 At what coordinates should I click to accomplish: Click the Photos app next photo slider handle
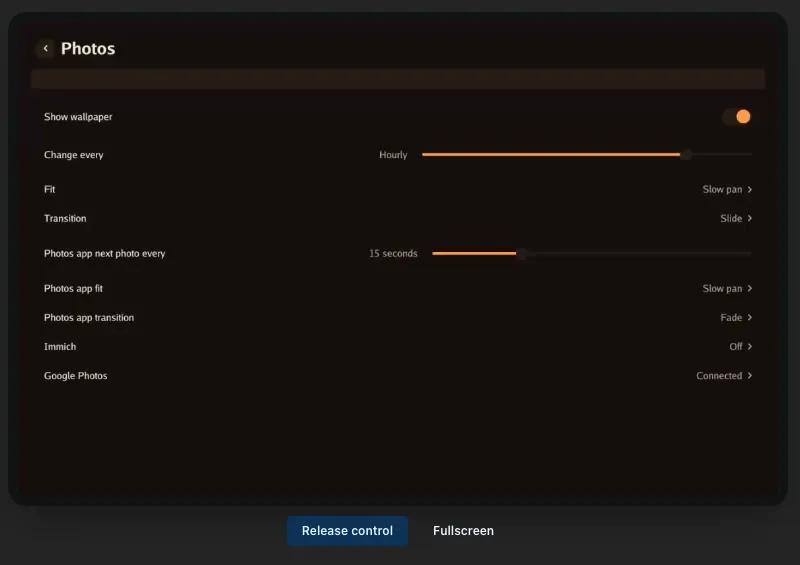521,253
